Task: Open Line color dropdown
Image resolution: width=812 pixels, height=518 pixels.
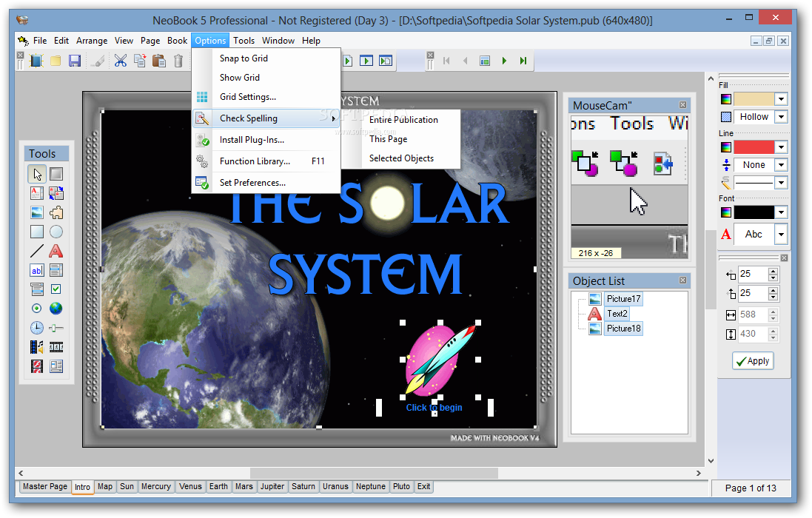Action: point(781,147)
